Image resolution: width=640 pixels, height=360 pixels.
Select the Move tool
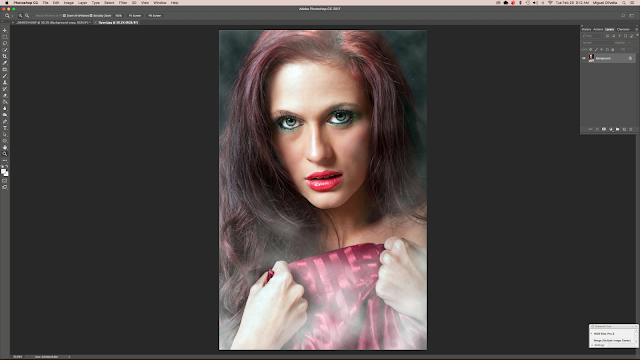click(x=5, y=30)
